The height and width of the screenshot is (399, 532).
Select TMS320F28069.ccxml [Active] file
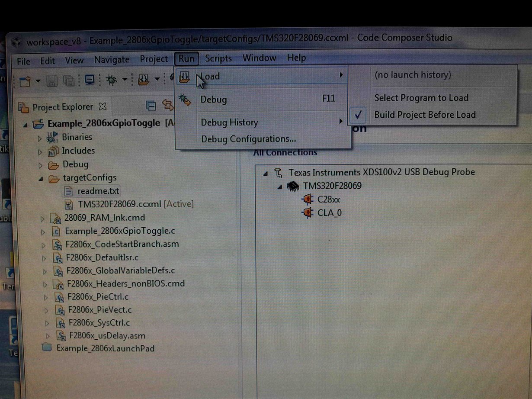point(136,204)
